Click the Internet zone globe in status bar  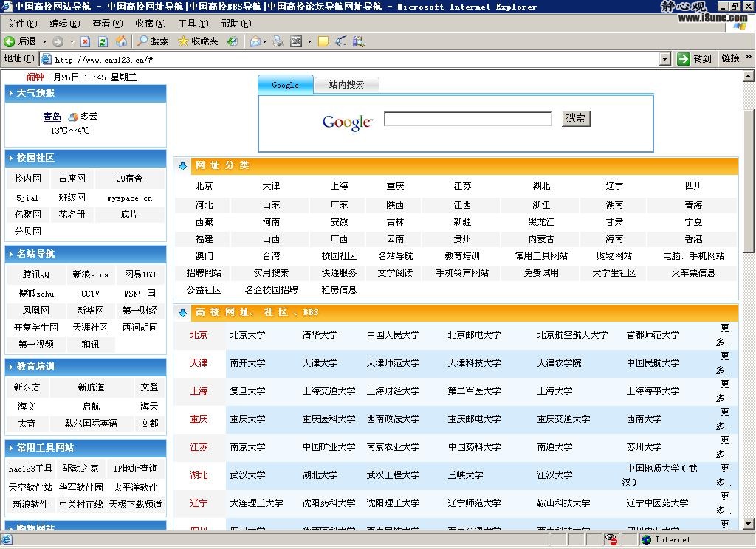[x=647, y=539]
